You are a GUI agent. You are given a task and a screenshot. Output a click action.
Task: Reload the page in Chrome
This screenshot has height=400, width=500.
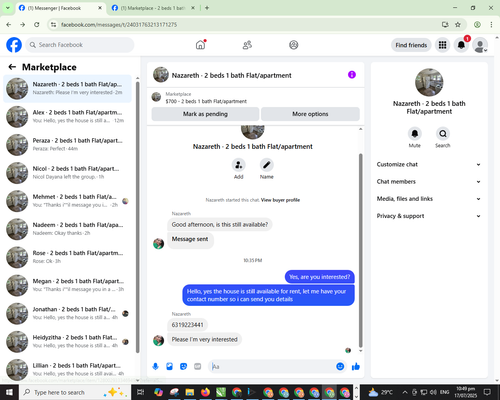point(37,24)
